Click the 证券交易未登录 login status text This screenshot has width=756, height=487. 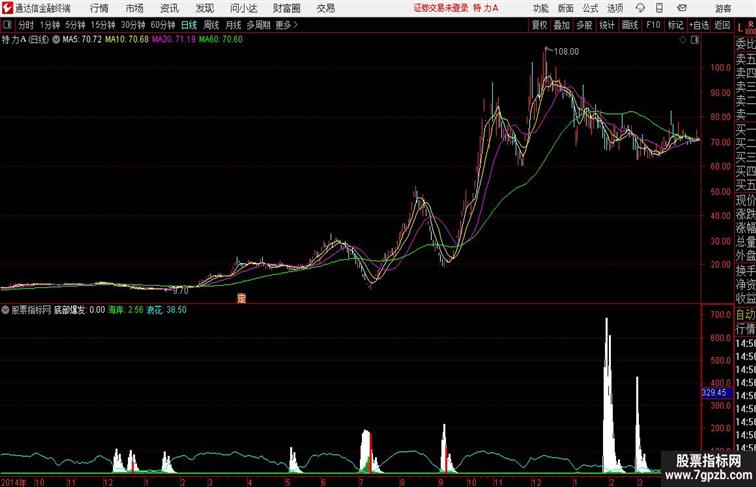click(441, 8)
